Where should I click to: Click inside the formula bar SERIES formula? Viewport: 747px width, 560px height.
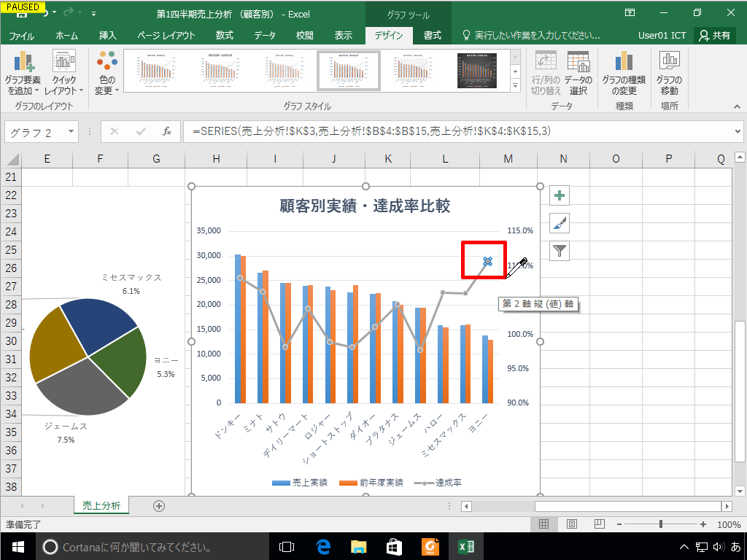click(328, 132)
